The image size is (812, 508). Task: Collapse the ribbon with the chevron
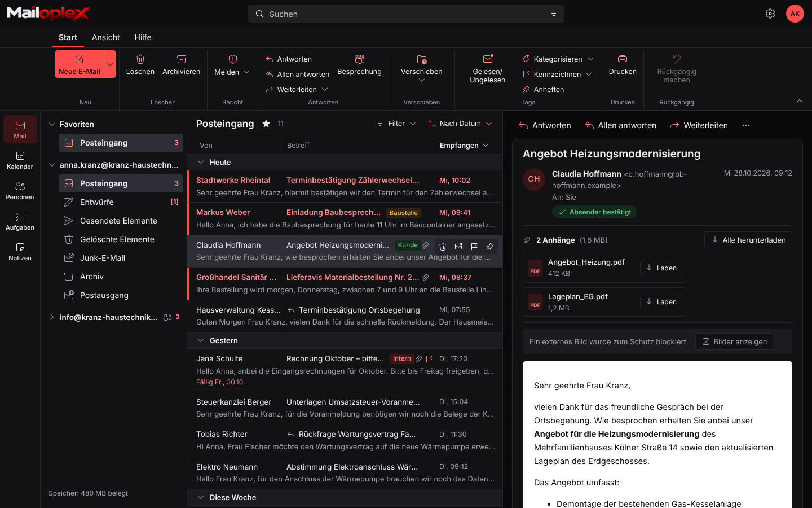point(800,101)
